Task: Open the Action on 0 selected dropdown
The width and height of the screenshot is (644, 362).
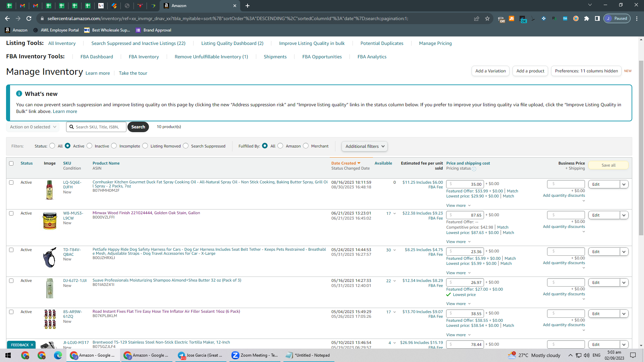Action: [x=33, y=127]
